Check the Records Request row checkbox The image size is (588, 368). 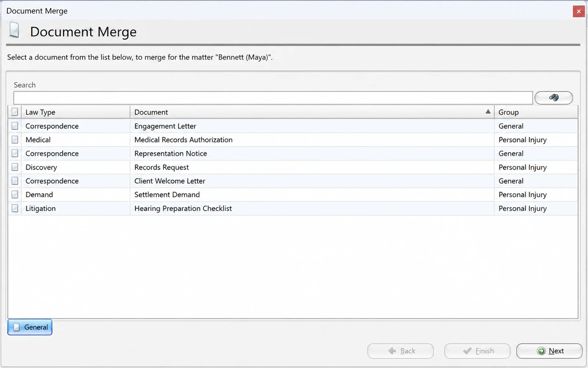(x=15, y=167)
